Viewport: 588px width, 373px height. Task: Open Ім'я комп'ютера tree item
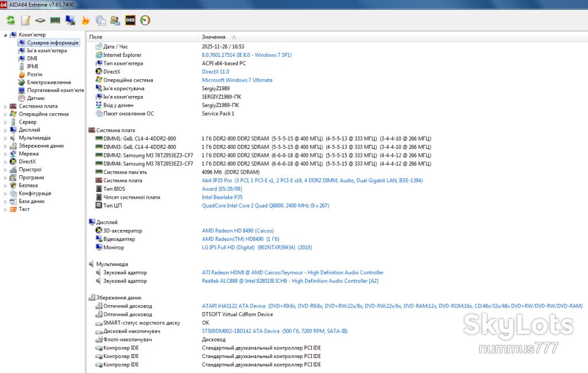click(x=47, y=51)
